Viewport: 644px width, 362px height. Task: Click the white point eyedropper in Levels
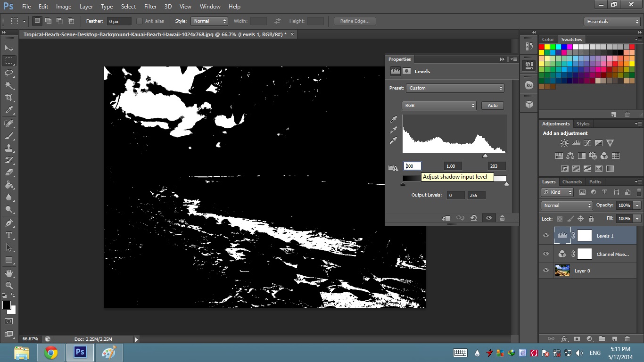393,140
